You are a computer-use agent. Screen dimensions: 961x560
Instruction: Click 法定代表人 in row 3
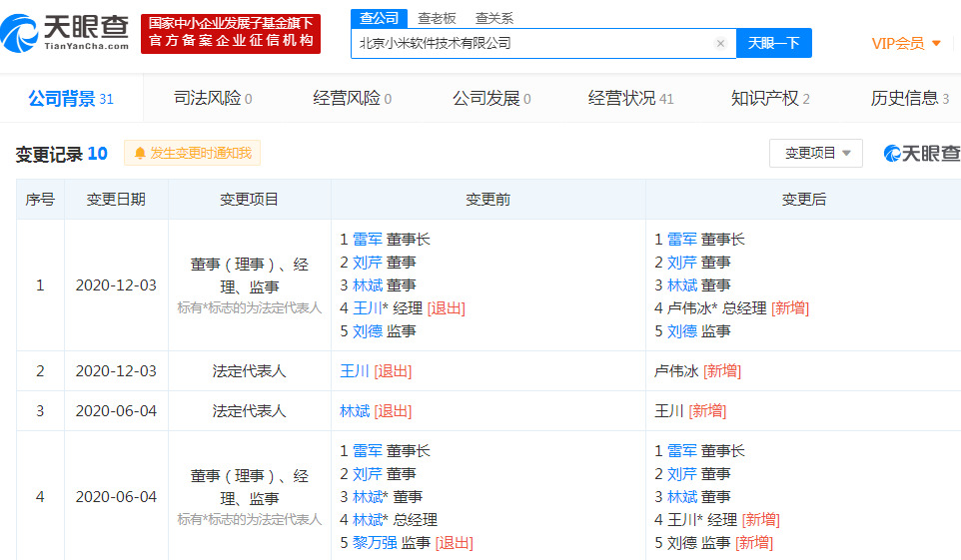click(249, 411)
